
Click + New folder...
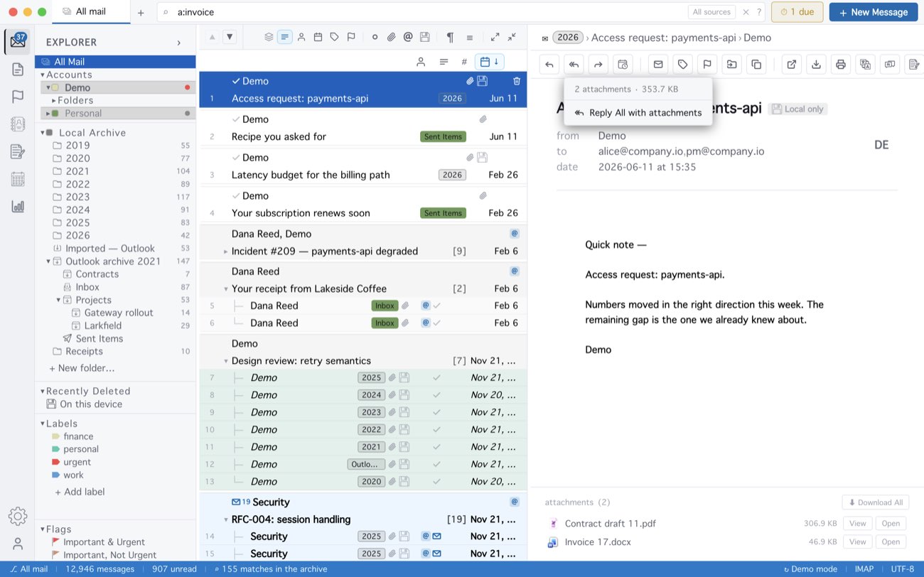[x=82, y=368]
